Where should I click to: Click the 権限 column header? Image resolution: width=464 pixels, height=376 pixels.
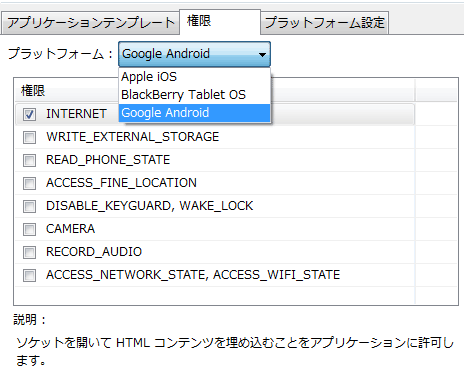(215, 90)
